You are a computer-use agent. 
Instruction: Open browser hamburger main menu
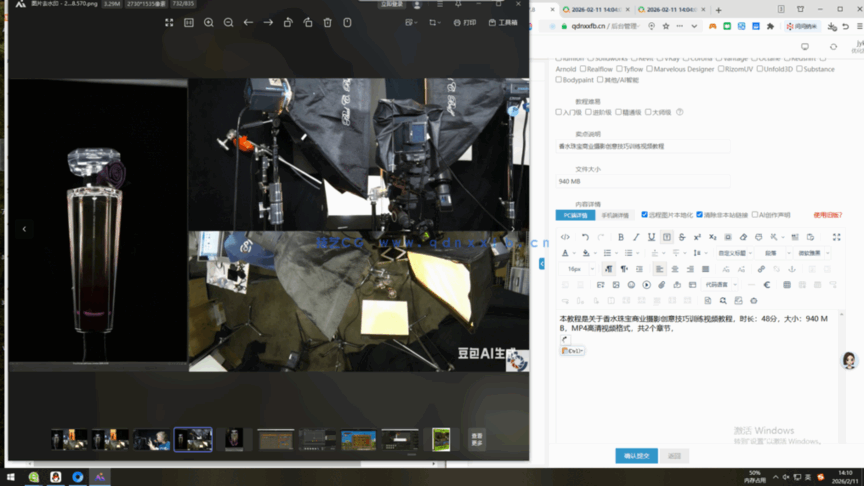pos(860,26)
